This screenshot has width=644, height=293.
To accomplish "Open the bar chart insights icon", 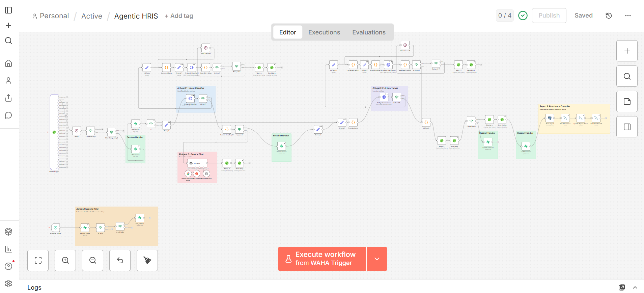I will click(9, 249).
